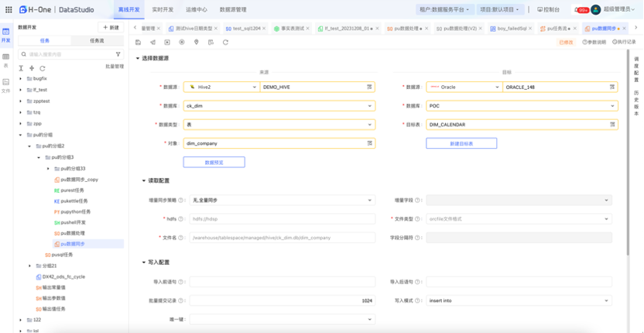Switch to the 任务流 tab

(x=98, y=39)
